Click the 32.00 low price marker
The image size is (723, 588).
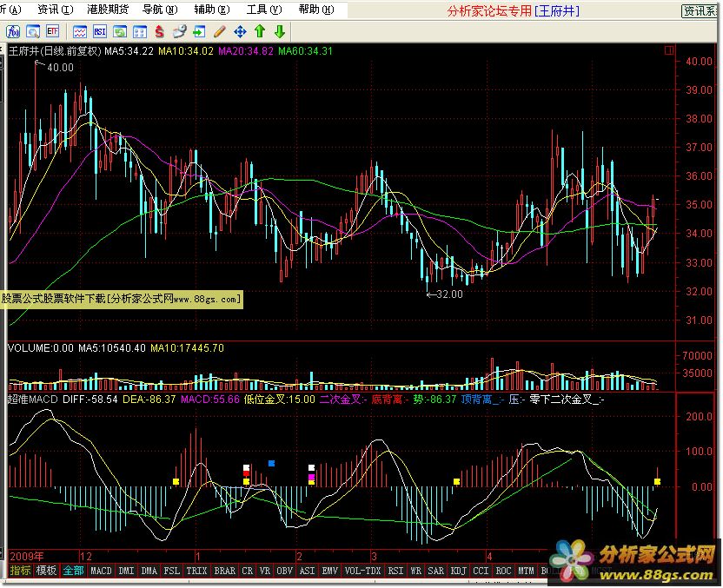(x=449, y=294)
